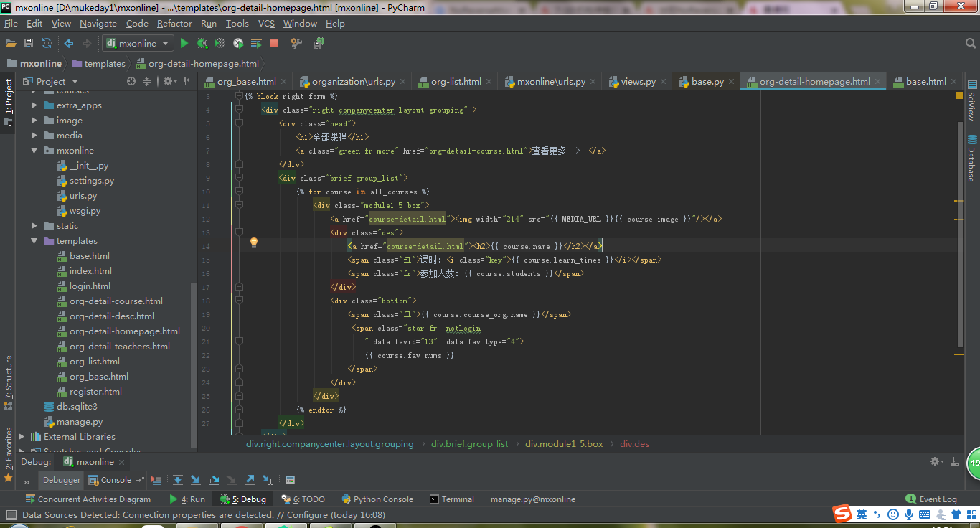
Task: Click the Step Over debugger icon
Action: [x=177, y=480]
